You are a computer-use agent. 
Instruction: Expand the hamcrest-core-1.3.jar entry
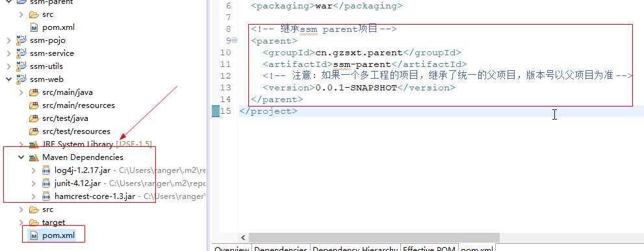34,196
